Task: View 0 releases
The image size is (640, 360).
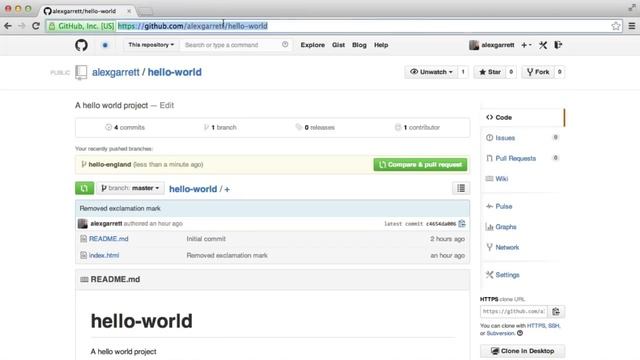Action: (315, 127)
